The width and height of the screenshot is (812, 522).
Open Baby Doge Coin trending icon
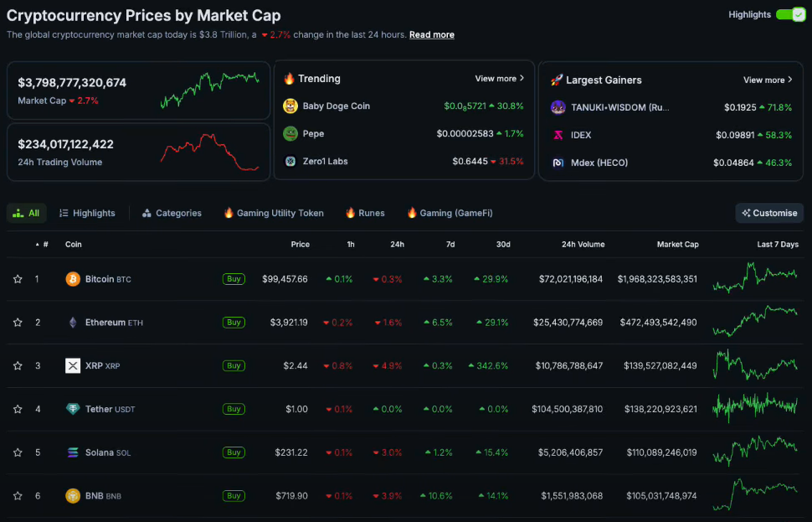point(290,106)
